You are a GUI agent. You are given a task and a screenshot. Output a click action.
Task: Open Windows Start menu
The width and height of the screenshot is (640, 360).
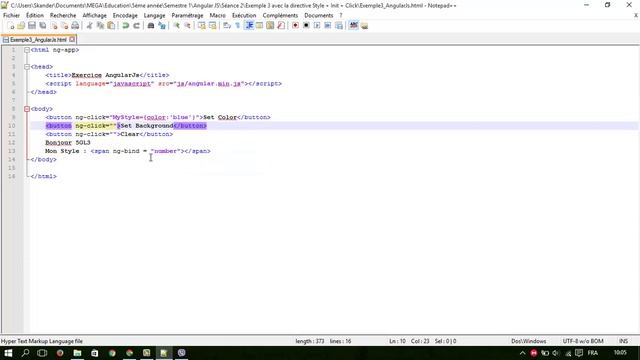8,353
